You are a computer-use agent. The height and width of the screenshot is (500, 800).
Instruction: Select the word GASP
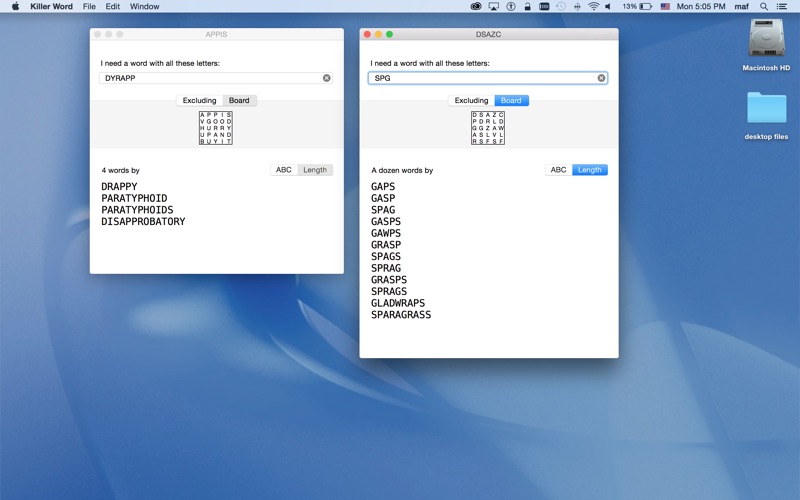pyautogui.click(x=383, y=198)
